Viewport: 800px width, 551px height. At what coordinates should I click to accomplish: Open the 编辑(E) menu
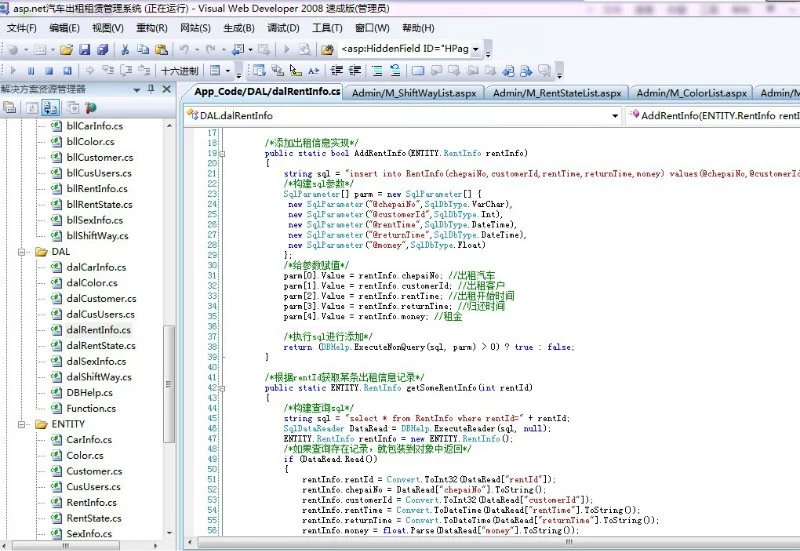coord(64,28)
